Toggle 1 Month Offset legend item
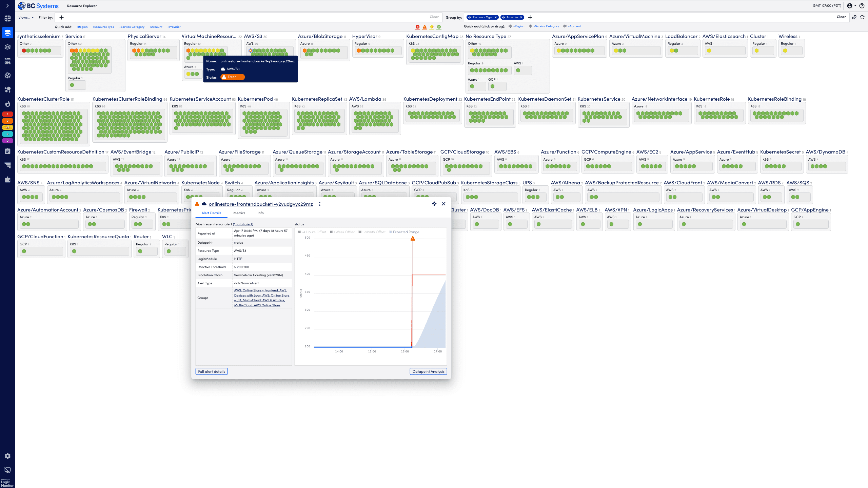This screenshot has width=868, height=488. [372, 232]
